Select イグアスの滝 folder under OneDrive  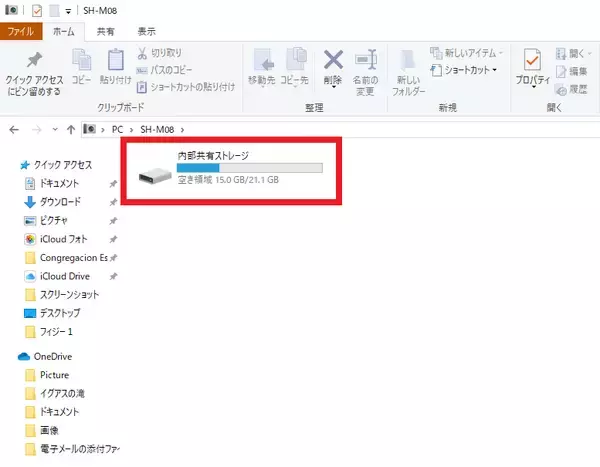62,393
